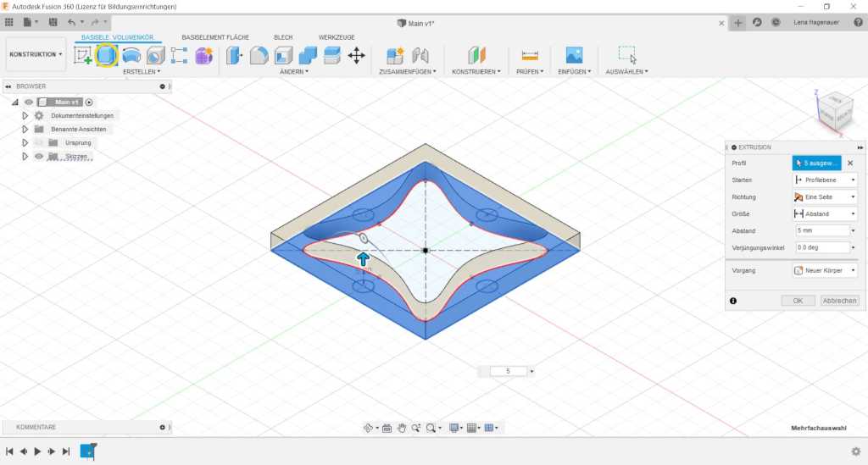Toggle visibility of Ursprung folder
The height and width of the screenshot is (465, 868).
pos(39,142)
